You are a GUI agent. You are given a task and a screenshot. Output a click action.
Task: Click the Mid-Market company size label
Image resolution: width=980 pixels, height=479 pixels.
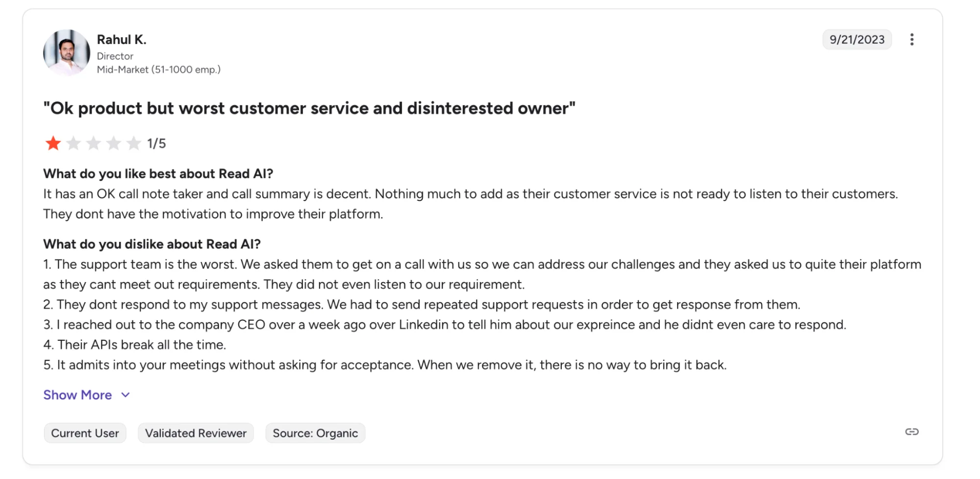[158, 69]
